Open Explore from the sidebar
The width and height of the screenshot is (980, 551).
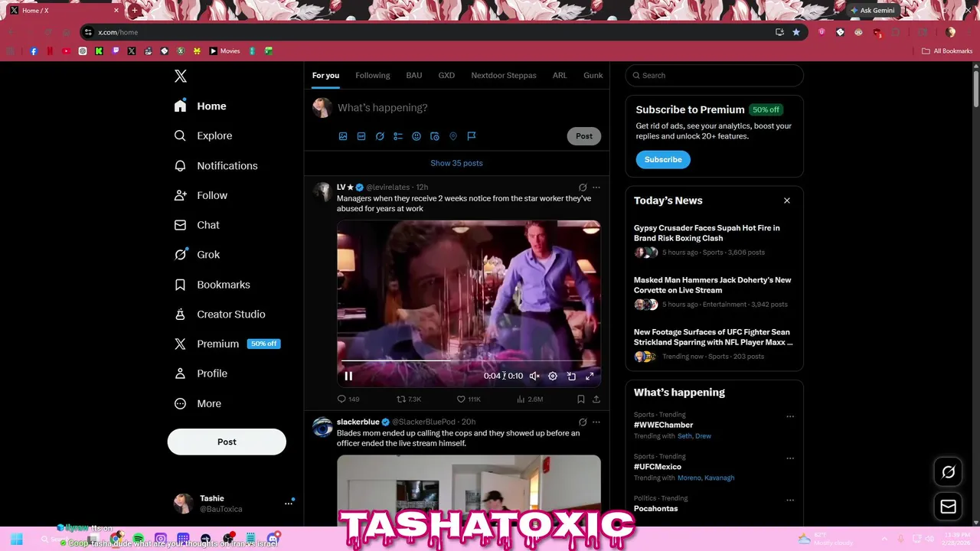(x=203, y=135)
